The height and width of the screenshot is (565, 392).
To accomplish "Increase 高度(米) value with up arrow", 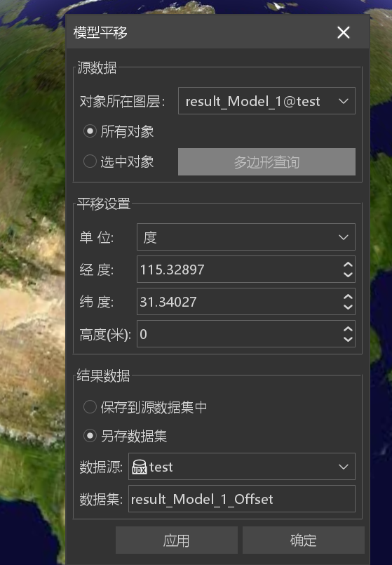I will coord(348,329).
